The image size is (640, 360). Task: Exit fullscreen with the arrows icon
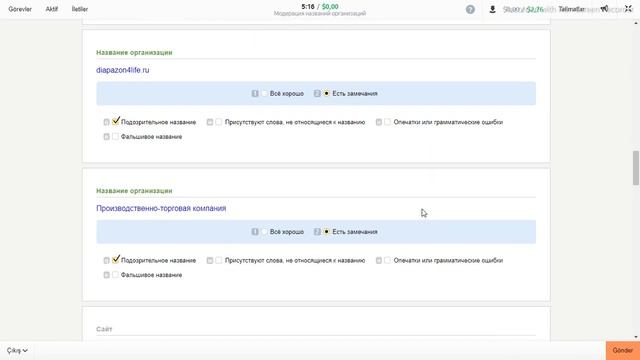pos(628,9)
